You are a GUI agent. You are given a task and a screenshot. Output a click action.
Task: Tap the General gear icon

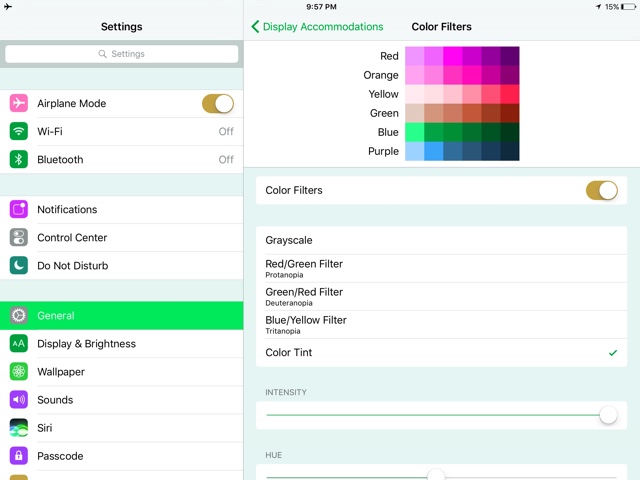pyautogui.click(x=19, y=316)
